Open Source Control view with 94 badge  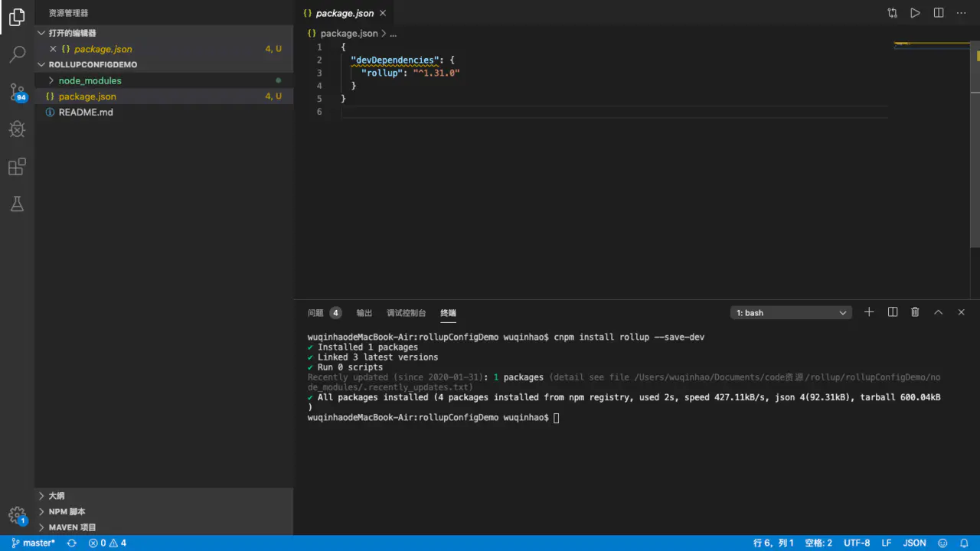[17, 93]
